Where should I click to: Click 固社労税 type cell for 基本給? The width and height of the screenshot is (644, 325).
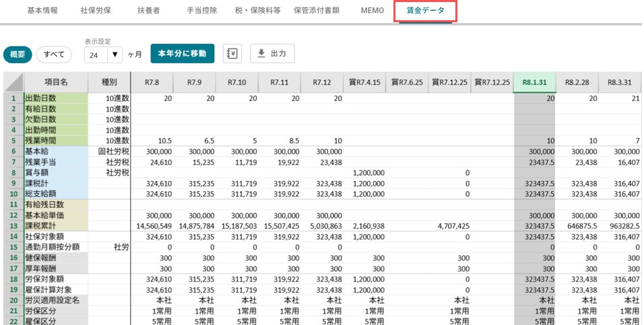point(109,151)
